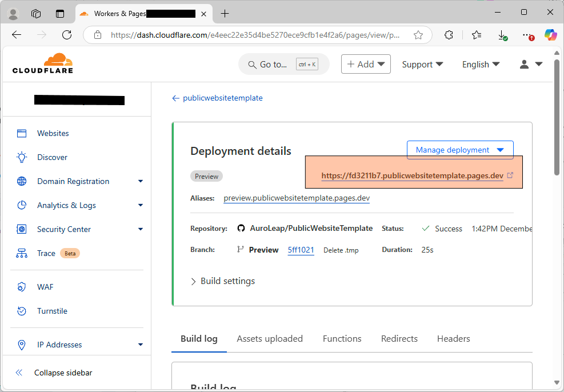This screenshot has width=564, height=392.
Task: Open the Add dropdown menu
Action: coord(366,65)
